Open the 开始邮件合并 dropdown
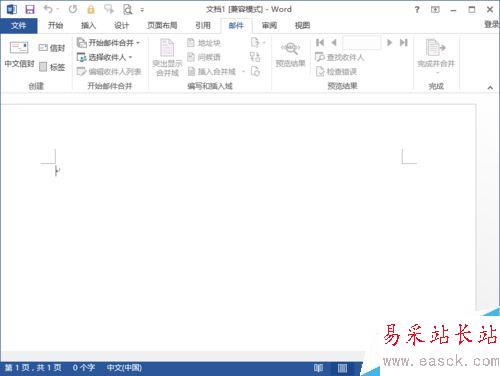Screen dimensions: 500x376 [108, 43]
